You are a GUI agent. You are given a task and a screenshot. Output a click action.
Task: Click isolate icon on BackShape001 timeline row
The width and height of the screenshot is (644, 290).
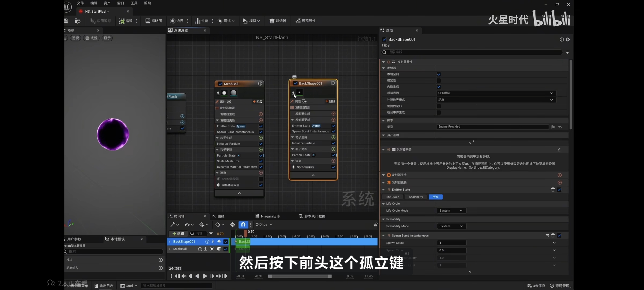pyautogui.click(x=213, y=242)
